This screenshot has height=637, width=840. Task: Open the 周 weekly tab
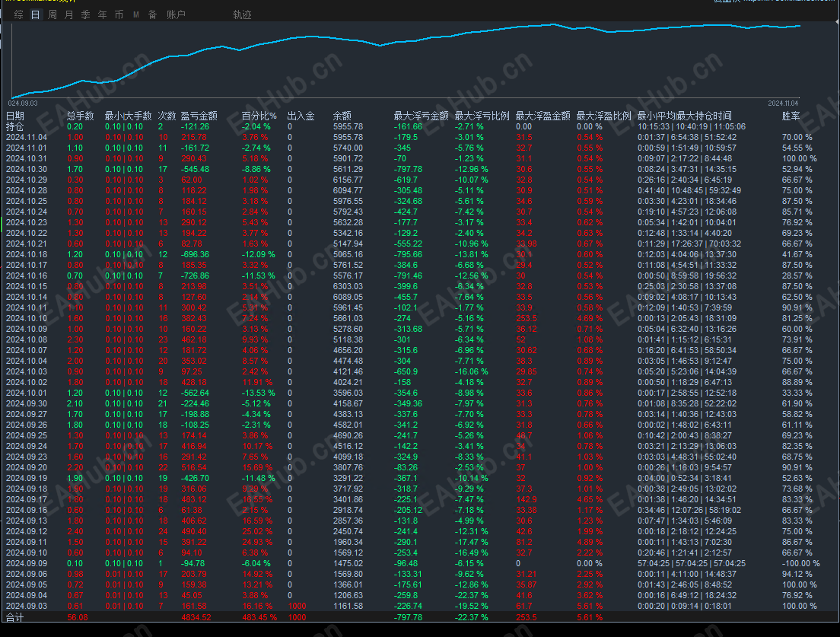[x=52, y=14]
